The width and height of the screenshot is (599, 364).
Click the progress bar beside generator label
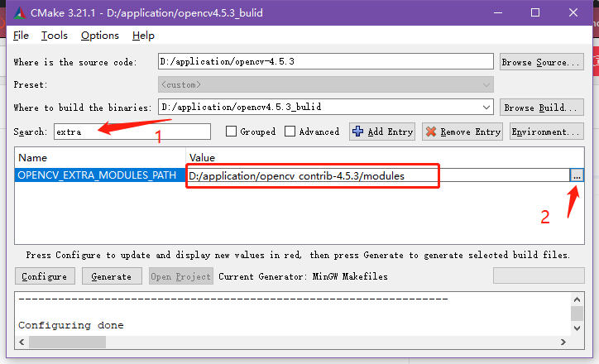click(x=539, y=275)
